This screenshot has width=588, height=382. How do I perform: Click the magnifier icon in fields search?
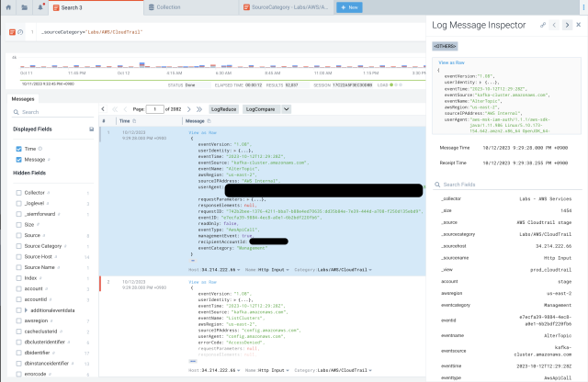point(17,112)
